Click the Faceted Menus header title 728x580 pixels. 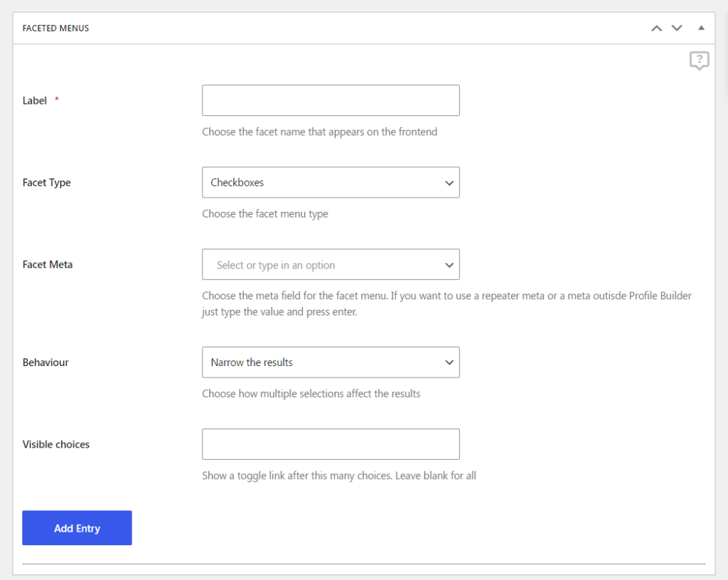pos(55,28)
